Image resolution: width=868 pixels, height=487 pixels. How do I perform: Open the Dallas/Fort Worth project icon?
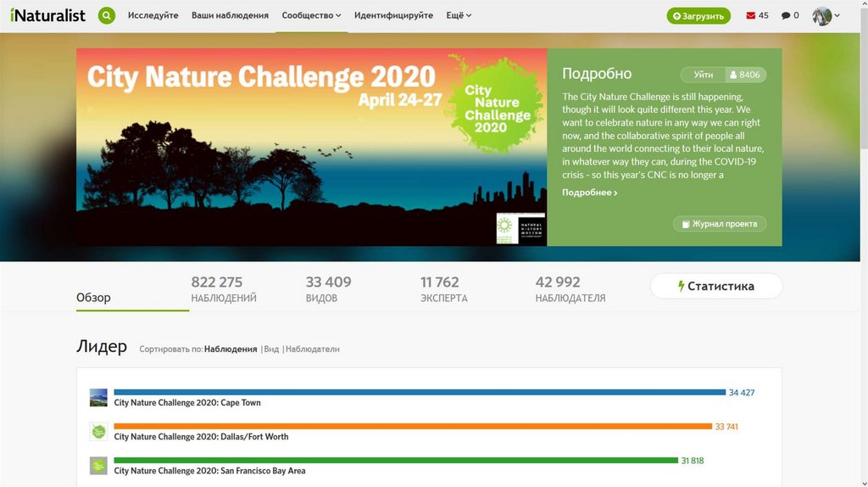(x=98, y=431)
